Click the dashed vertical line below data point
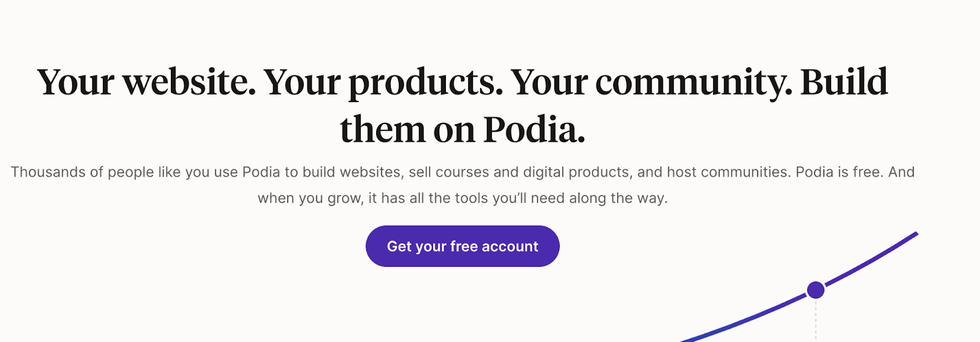980x342 pixels. click(815, 320)
